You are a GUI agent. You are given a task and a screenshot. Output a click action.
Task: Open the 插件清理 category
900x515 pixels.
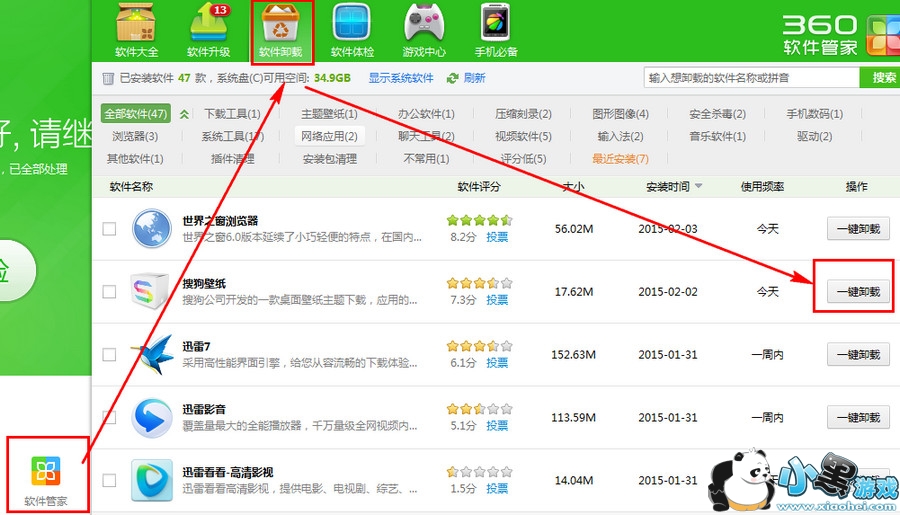(232, 158)
